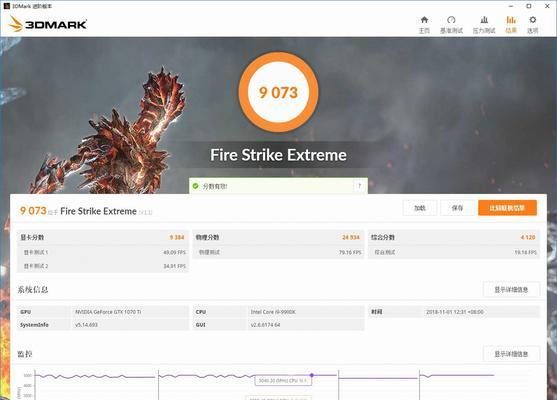Open the Stress Tests tab with bar chart icon
Image resolution: width=557 pixels, height=400 pixels.
[484, 25]
